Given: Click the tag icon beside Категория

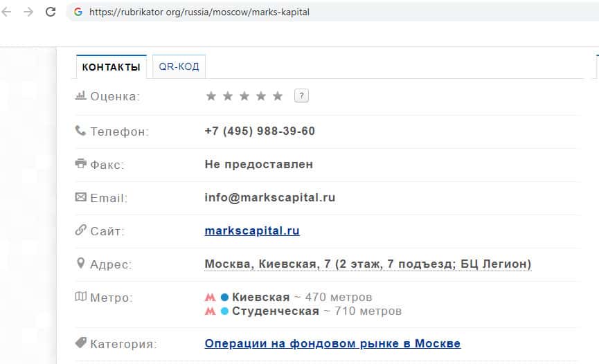Looking at the screenshot, I should (80, 343).
